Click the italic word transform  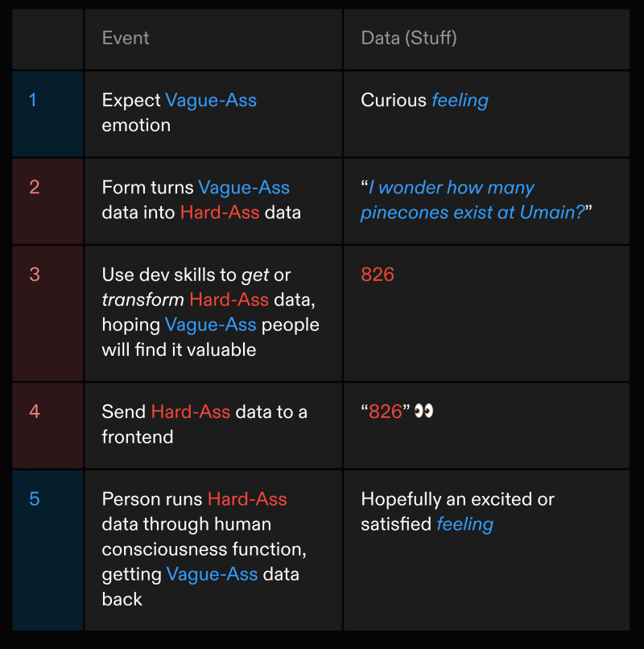click(142, 300)
